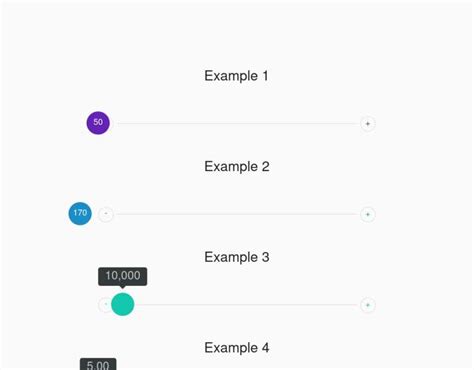Click the number 50 inside the purple circle
474x370 pixels.
(x=98, y=122)
